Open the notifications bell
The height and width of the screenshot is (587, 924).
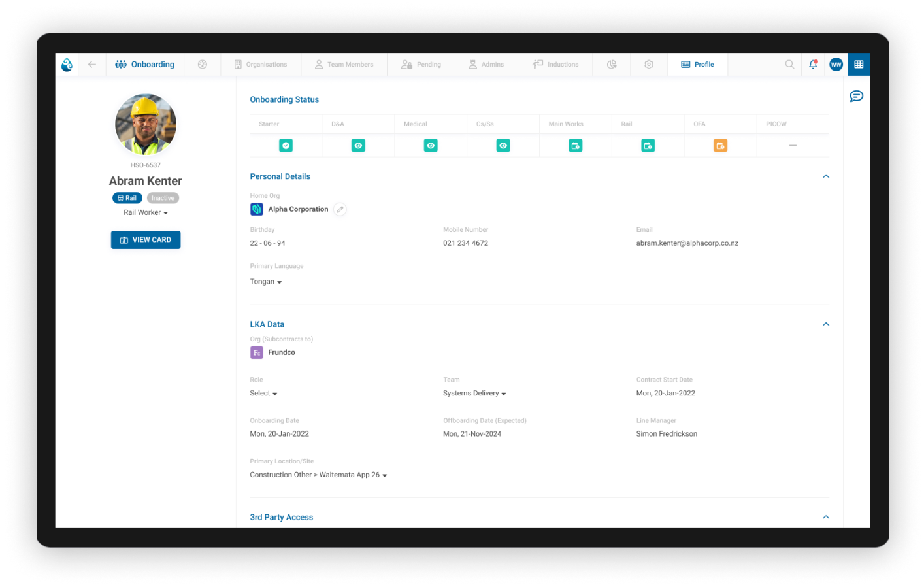click(x=813, y=65)
